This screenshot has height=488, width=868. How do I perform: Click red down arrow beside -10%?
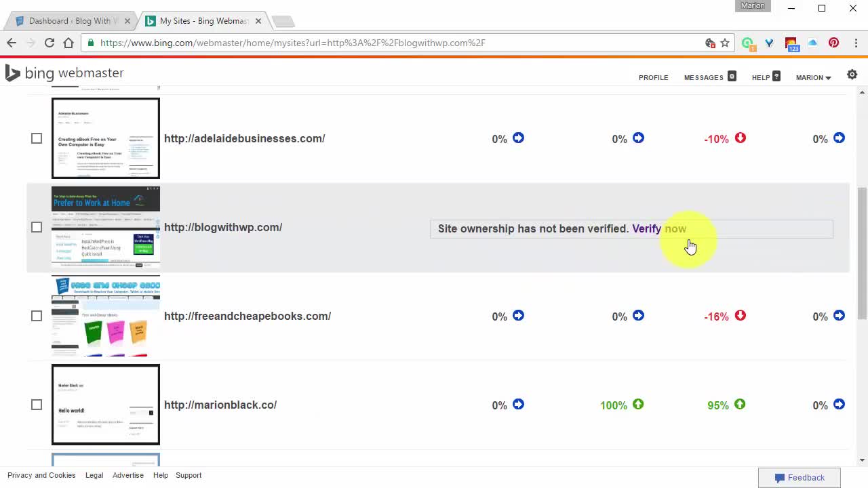pos(740,138)
